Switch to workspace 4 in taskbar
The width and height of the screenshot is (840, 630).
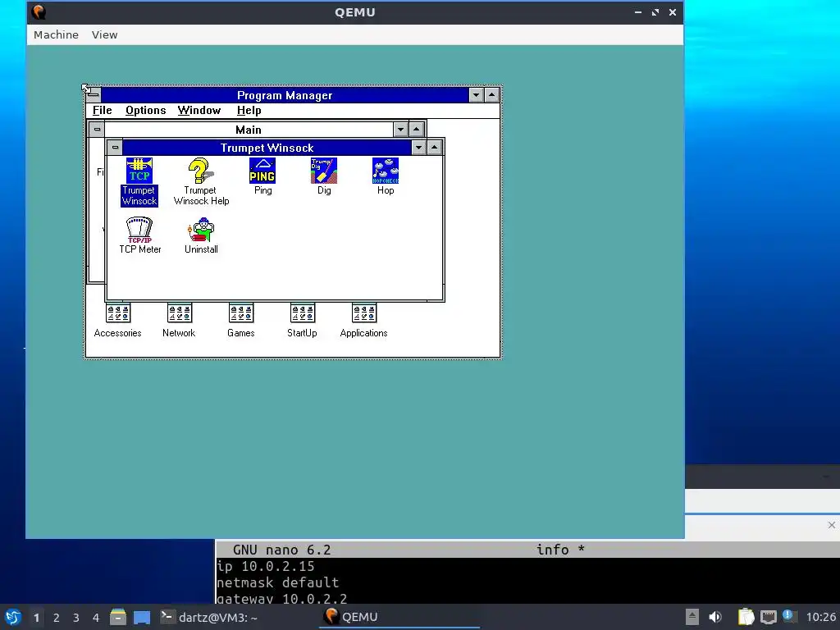96,618
